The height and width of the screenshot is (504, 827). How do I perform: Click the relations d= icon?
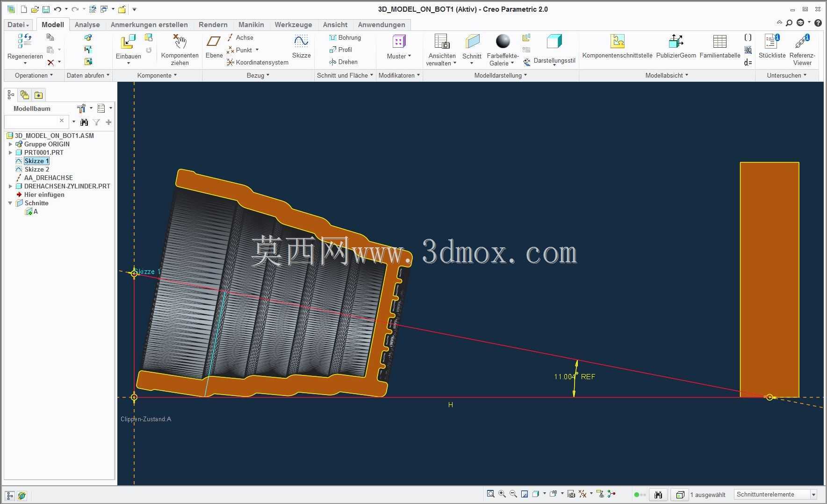click(748, 62)
